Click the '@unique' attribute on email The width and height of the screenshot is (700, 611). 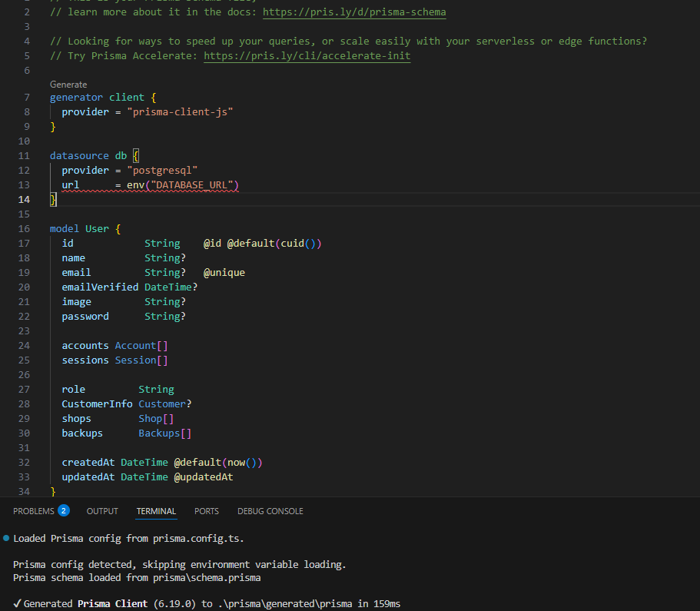tap(224, 272)
